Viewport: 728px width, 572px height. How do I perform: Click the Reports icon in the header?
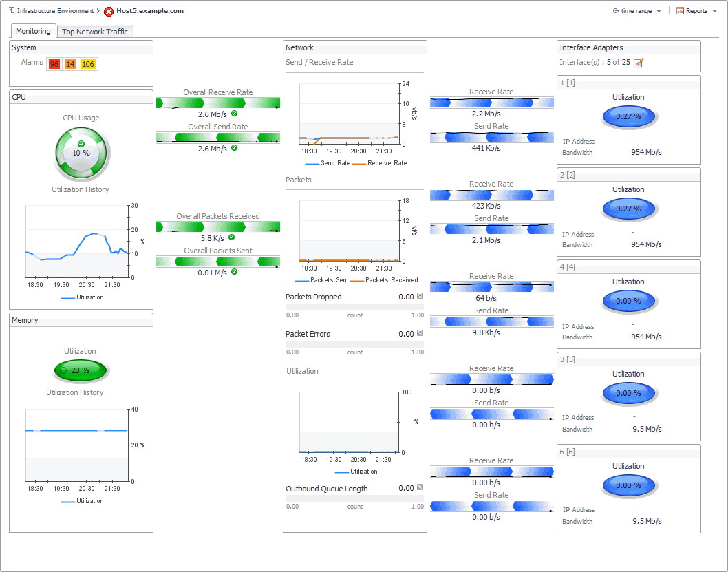coord(681,11)
